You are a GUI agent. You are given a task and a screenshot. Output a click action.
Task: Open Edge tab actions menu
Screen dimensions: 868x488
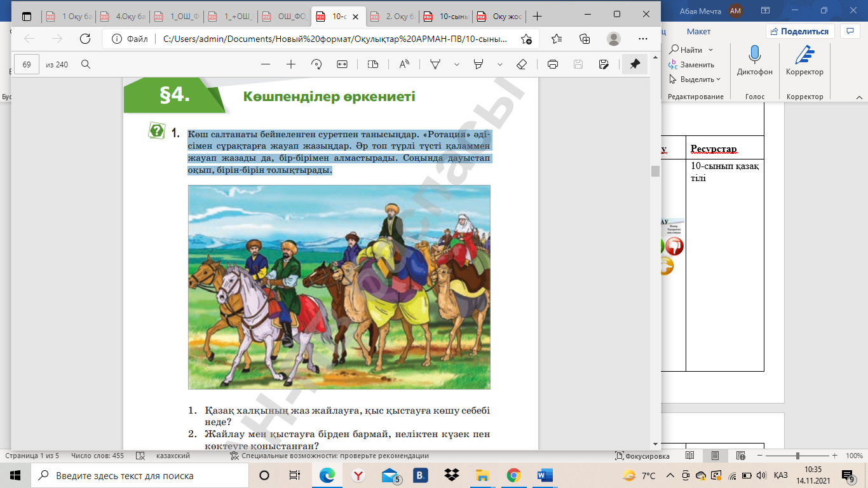[x=26, y=16]
